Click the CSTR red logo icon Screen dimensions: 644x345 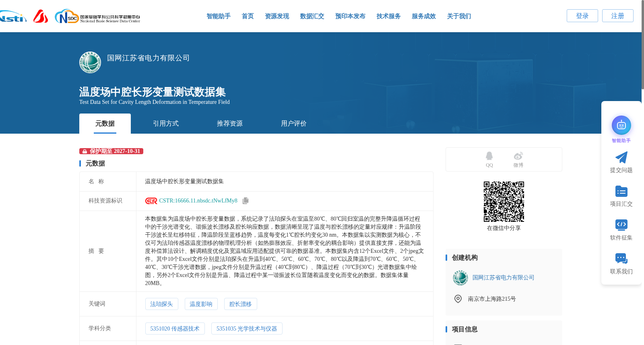(151, 201)
